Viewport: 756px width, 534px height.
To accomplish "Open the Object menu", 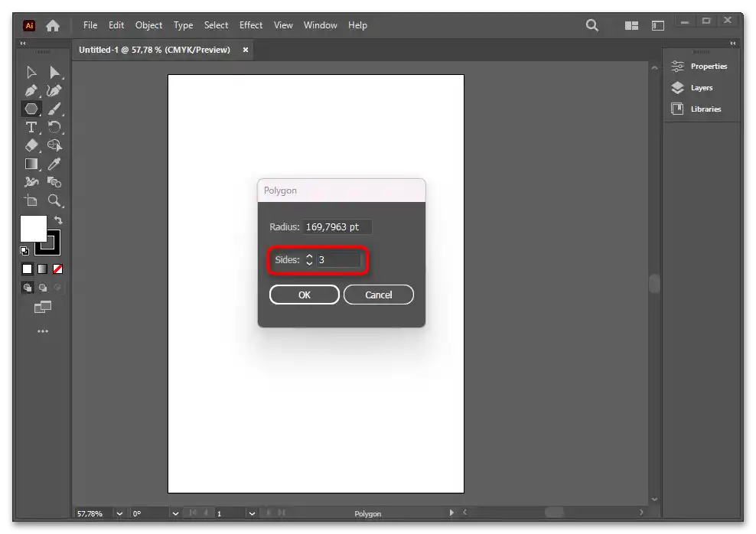I will (x=148, y=25).
